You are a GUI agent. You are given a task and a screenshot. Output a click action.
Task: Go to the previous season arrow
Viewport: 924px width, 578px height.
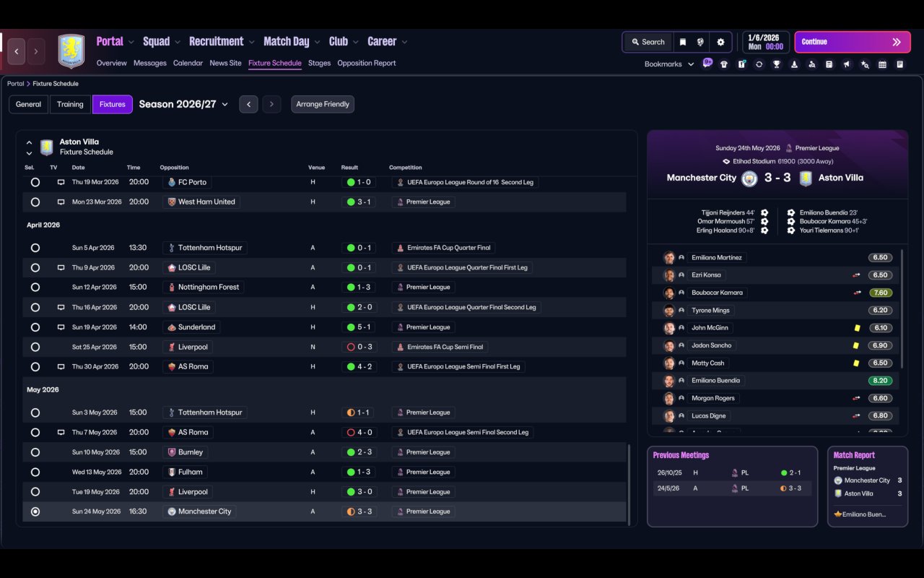248,104
